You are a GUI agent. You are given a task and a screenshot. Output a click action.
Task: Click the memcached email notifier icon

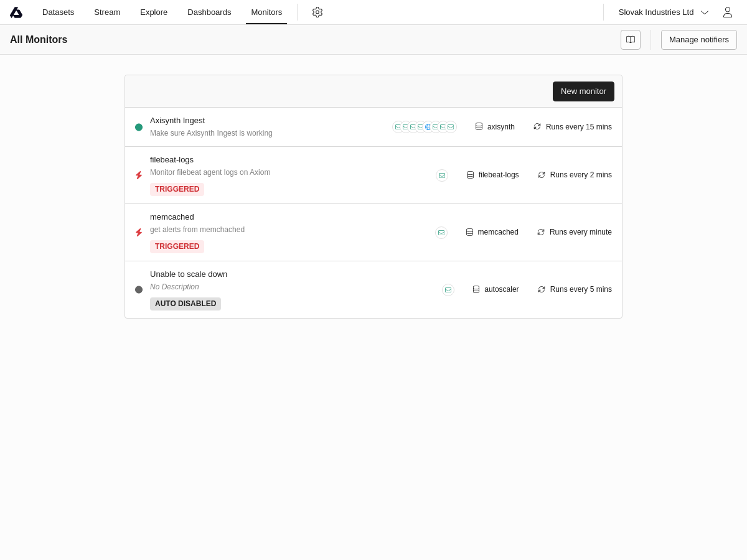click(441, 233)
